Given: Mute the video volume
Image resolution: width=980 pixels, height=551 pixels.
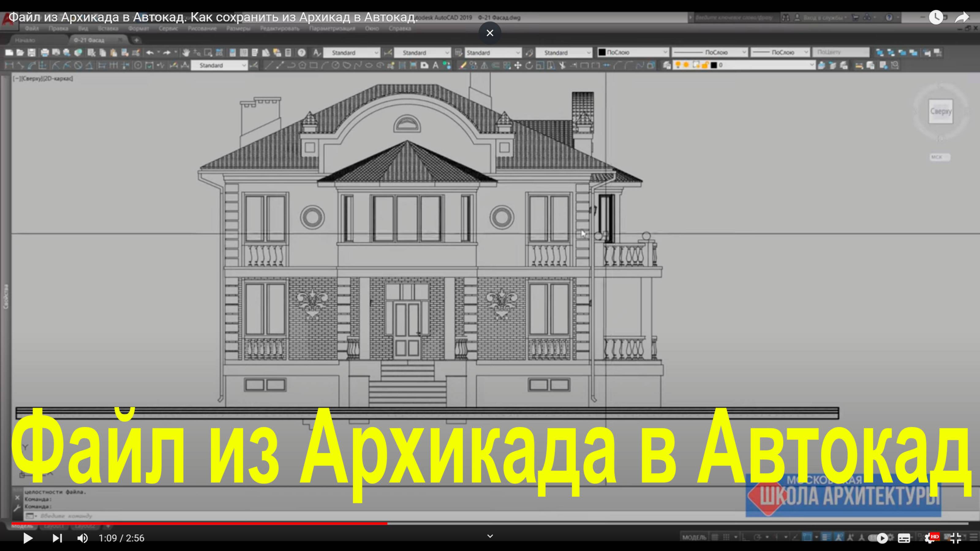Looking at the screenshot, I should (x=82, y=538).
